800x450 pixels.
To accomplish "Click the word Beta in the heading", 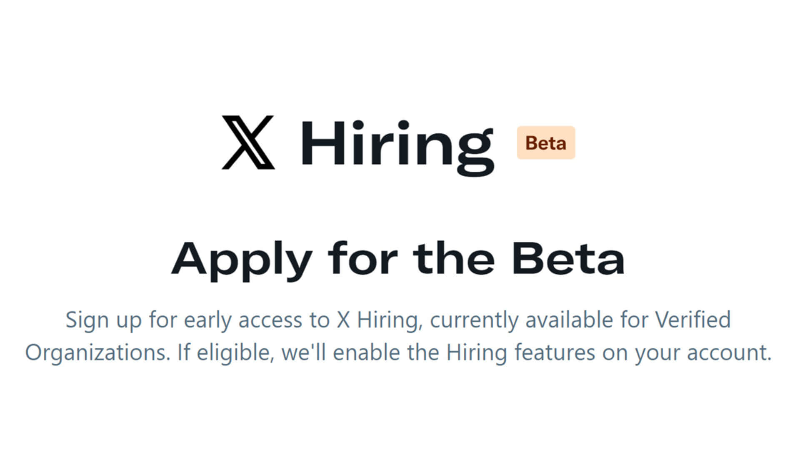I will coord(568,258).
